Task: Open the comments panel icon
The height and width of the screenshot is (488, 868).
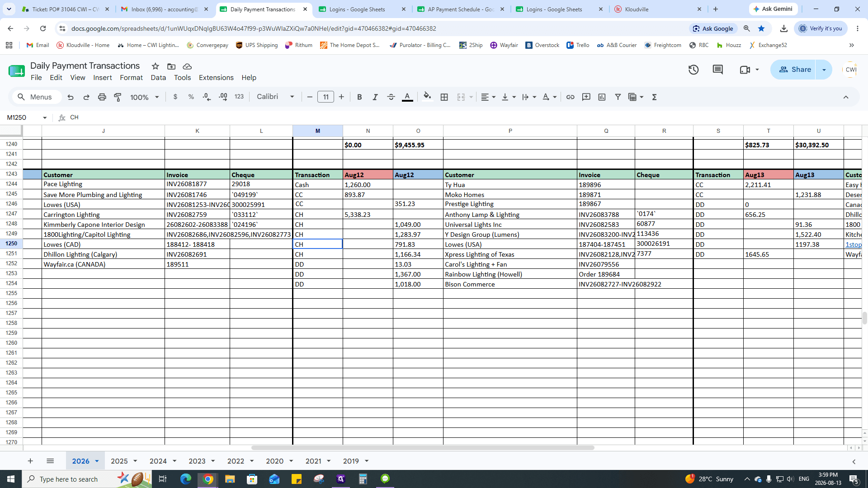Action: click(717, 70)
